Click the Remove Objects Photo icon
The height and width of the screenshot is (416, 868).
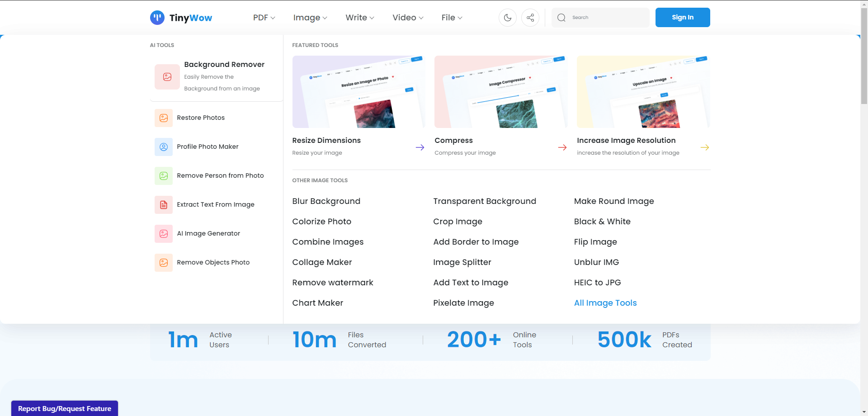point(164,263)
